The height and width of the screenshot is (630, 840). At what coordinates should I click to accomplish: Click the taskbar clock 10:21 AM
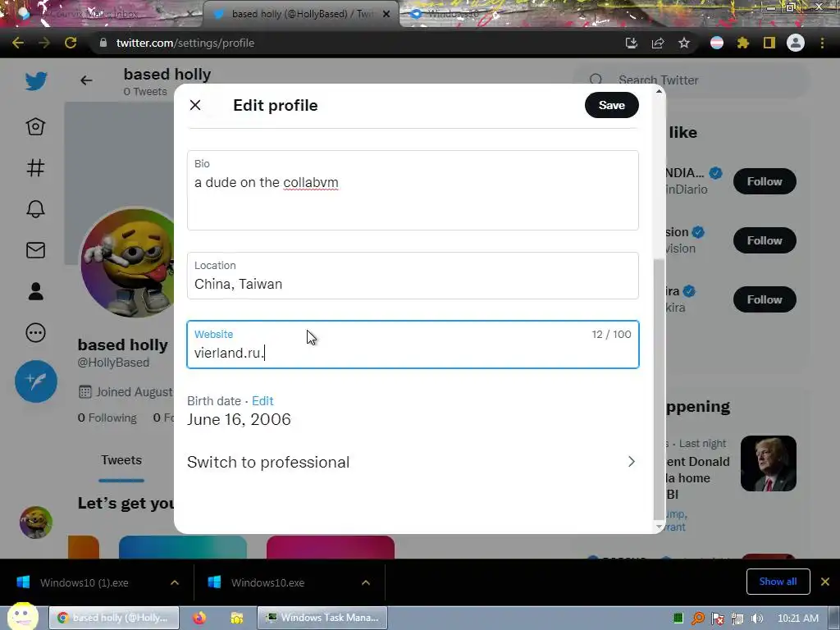click(x=797, y=619)
